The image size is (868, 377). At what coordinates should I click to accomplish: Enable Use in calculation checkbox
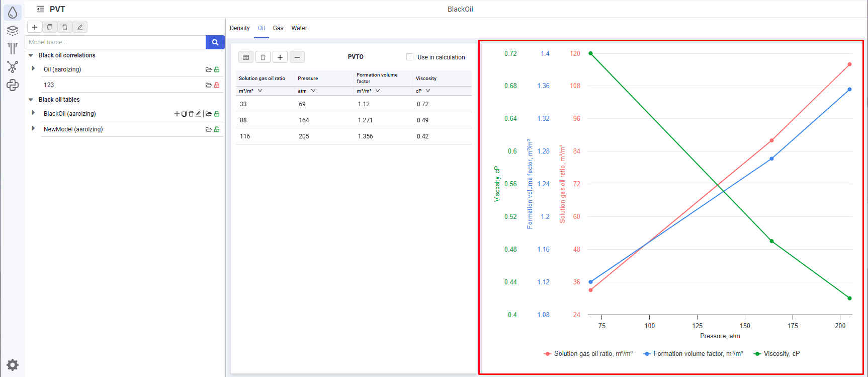[410, 57]
